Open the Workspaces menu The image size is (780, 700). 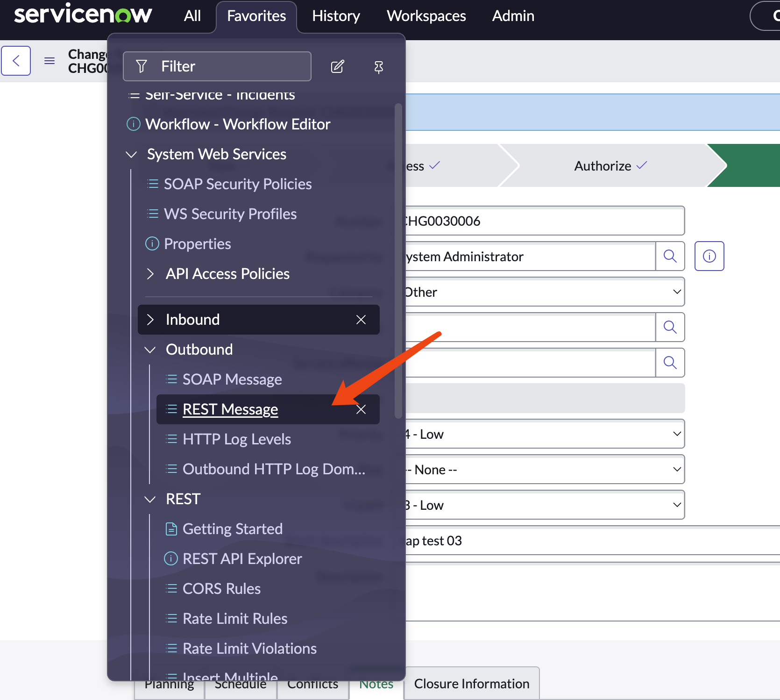pyautogui.click(x=426, y=16)
